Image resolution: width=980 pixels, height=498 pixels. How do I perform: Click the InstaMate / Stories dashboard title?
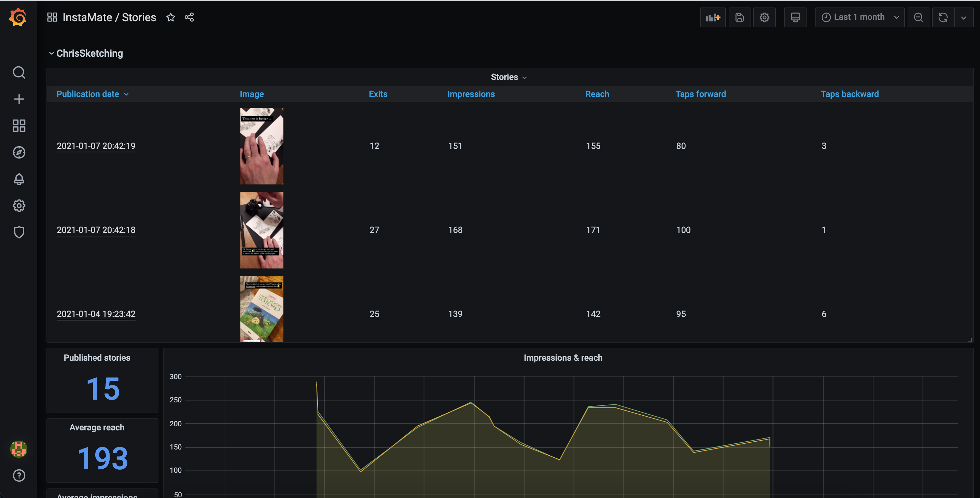coord(109,17)
